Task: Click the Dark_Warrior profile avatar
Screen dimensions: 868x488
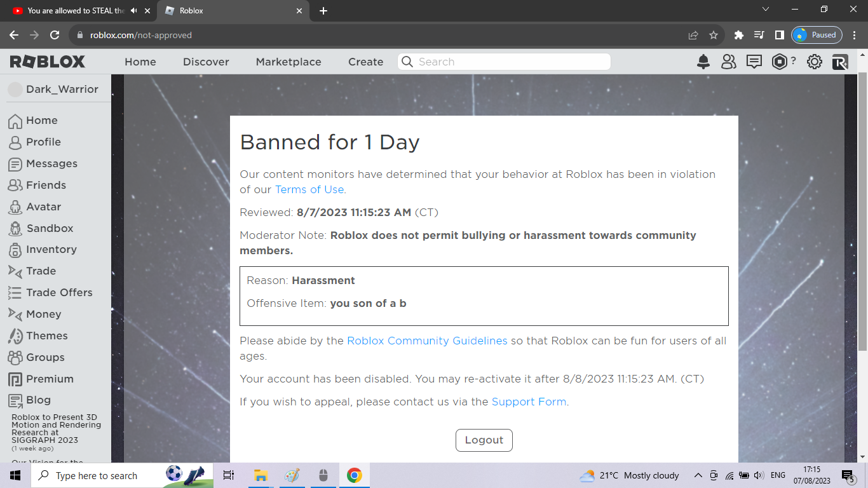Action: point(15,90)
